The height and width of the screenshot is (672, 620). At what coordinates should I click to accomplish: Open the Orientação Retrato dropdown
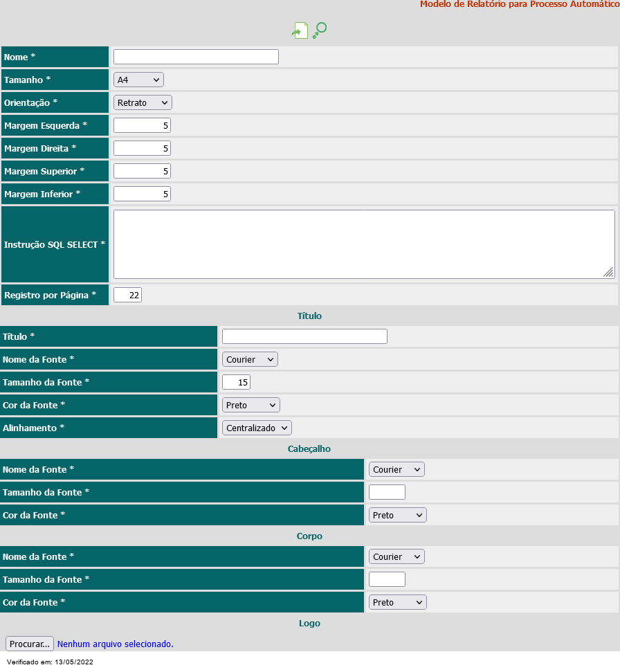click(x=143, y=103)
